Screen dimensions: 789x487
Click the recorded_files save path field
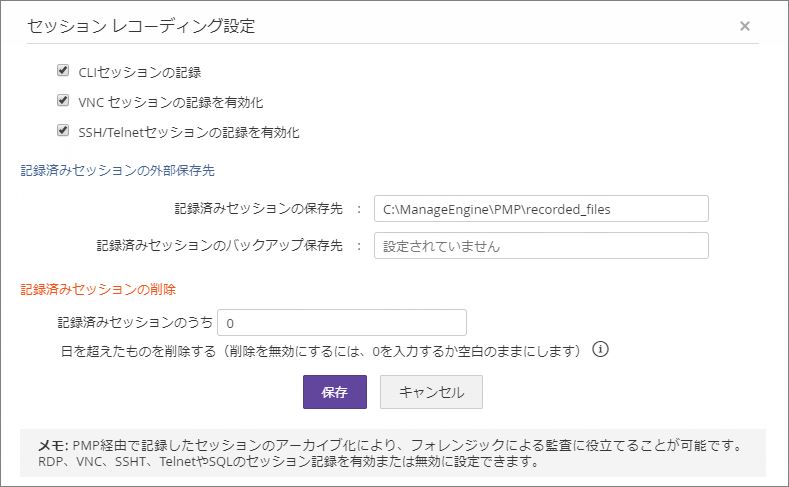point(540,208)
